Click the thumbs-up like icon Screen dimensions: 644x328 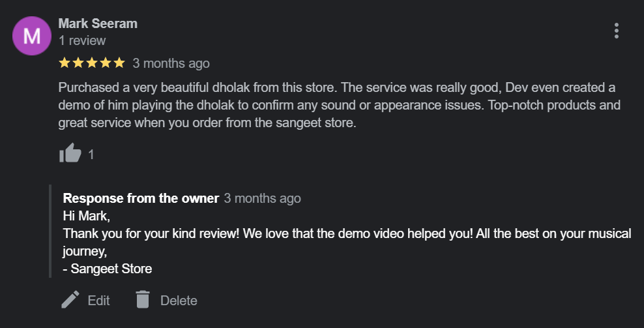click(70, 154)
